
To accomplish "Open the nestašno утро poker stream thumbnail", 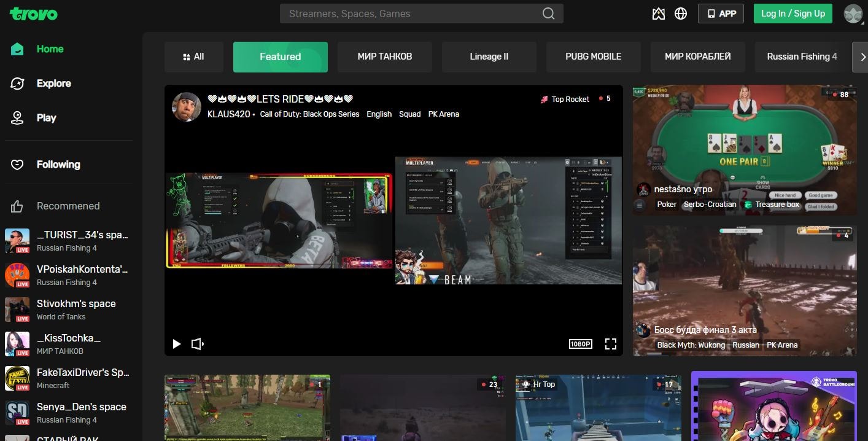I will coord(745,150).
